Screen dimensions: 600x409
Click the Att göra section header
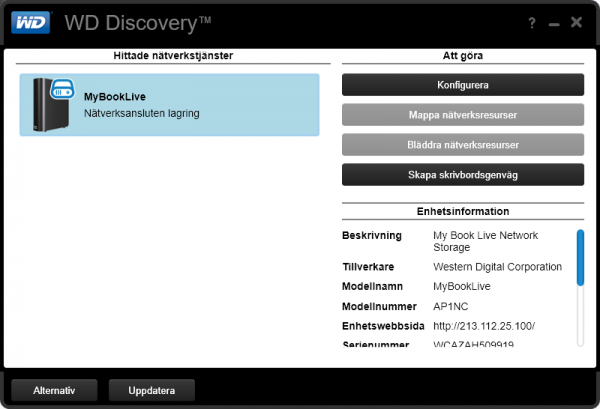[463, 55]
